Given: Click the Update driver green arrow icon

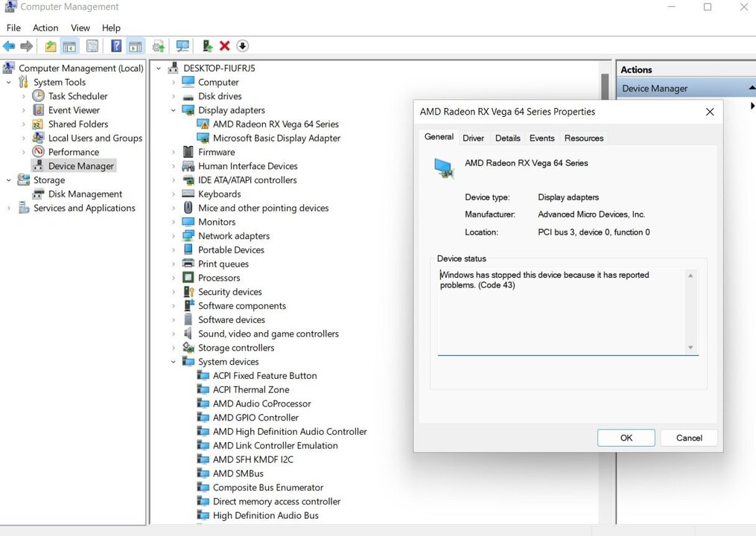Looking at the screenshot, I should pyautogui.click(x=208, y=46).
